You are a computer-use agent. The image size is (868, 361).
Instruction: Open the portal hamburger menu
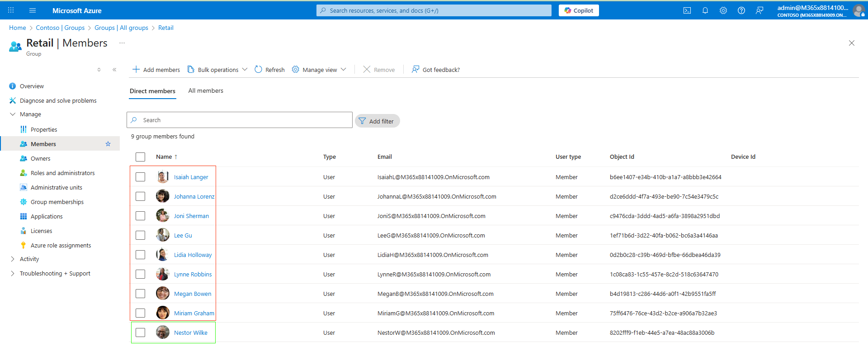pos(33,10)
